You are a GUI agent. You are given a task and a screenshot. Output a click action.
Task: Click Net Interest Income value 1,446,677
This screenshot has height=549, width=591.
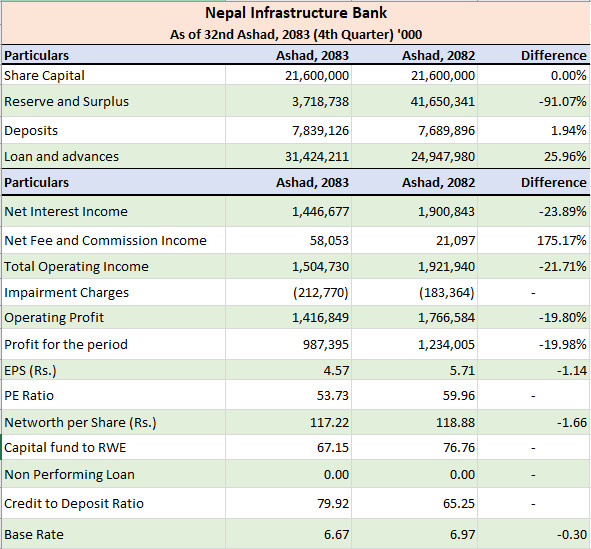tap(320, 212)
